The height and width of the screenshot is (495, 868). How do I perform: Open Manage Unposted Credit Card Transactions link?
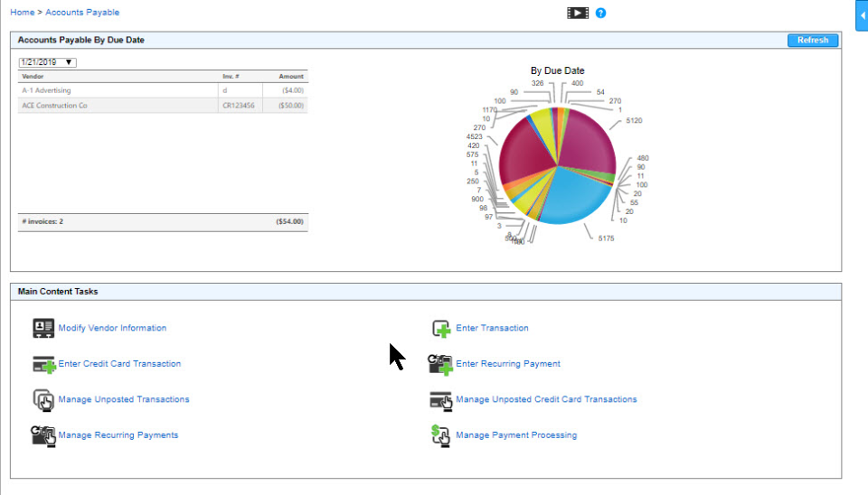(x=546, y=399)
